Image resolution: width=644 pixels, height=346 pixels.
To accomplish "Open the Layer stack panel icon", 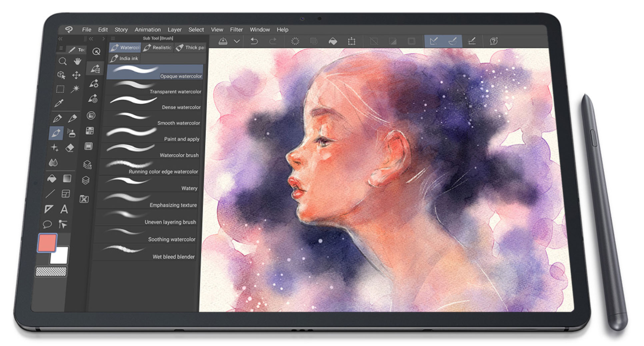I will (86, 180).
